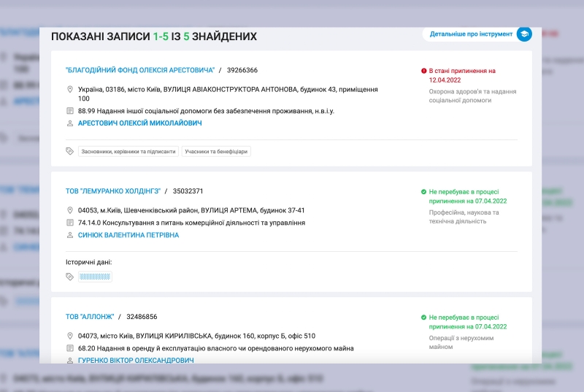This screenshot has height=392, width=584.
Task: Click activity list icon beside 68.20 code
Action: point(69,348)
